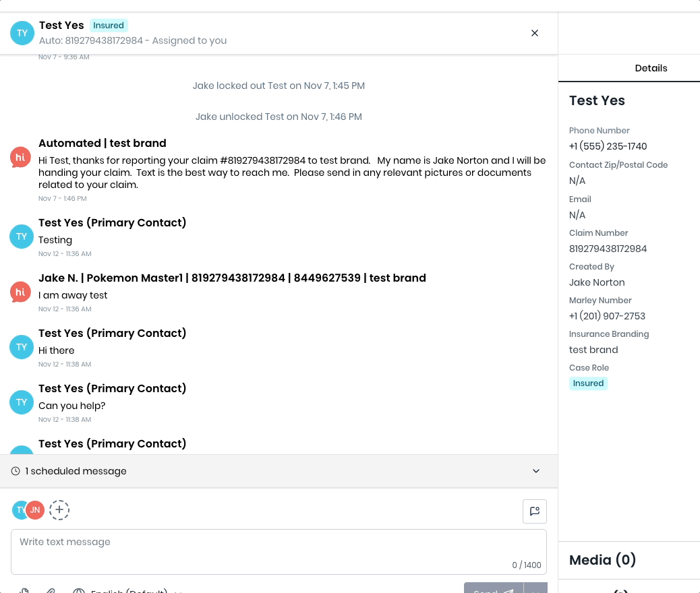Close the Test Yes conversation panel
This screenshot has height=593, width=700.
(534, 33)
